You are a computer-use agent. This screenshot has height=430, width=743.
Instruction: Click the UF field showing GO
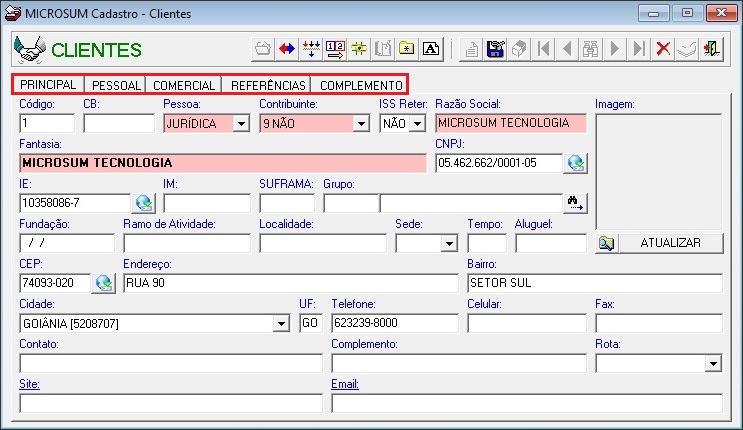point(311,323)
